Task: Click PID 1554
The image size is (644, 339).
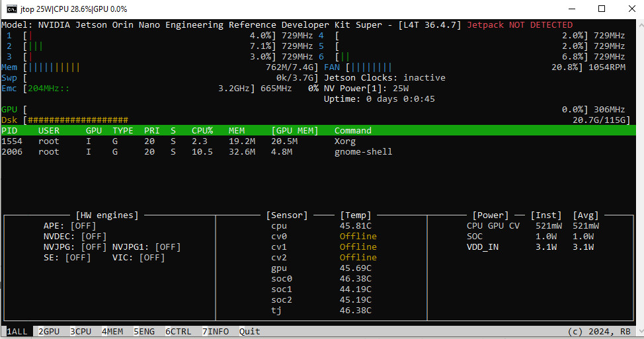Action: tap(12, 141)
